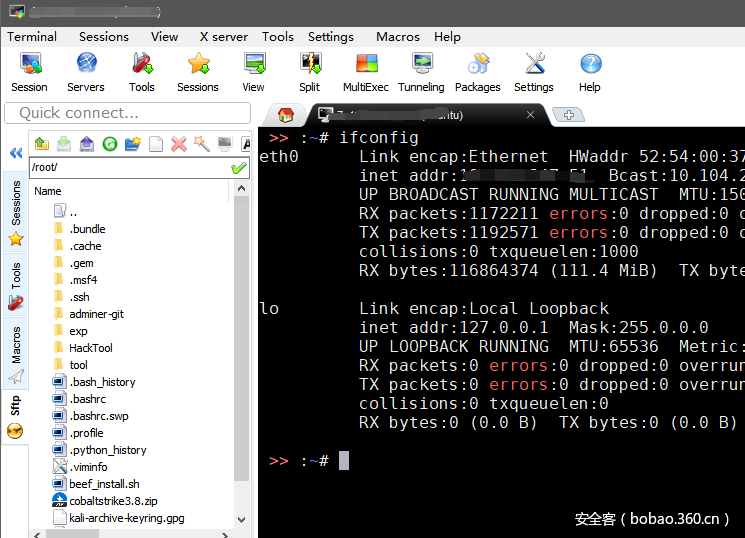
Task: Open the Tunneling tool
Action: 421,72
